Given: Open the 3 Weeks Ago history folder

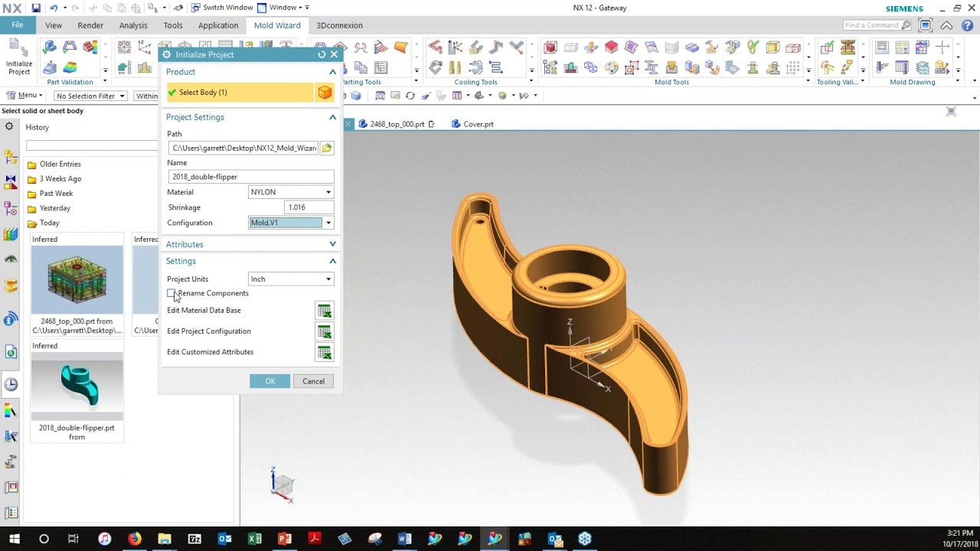Looking at the screenshot, I should coord(54,179).
